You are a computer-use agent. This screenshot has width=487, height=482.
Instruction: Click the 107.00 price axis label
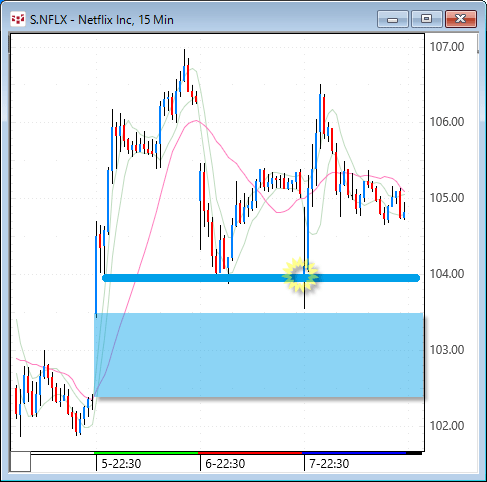pos(447,47)
